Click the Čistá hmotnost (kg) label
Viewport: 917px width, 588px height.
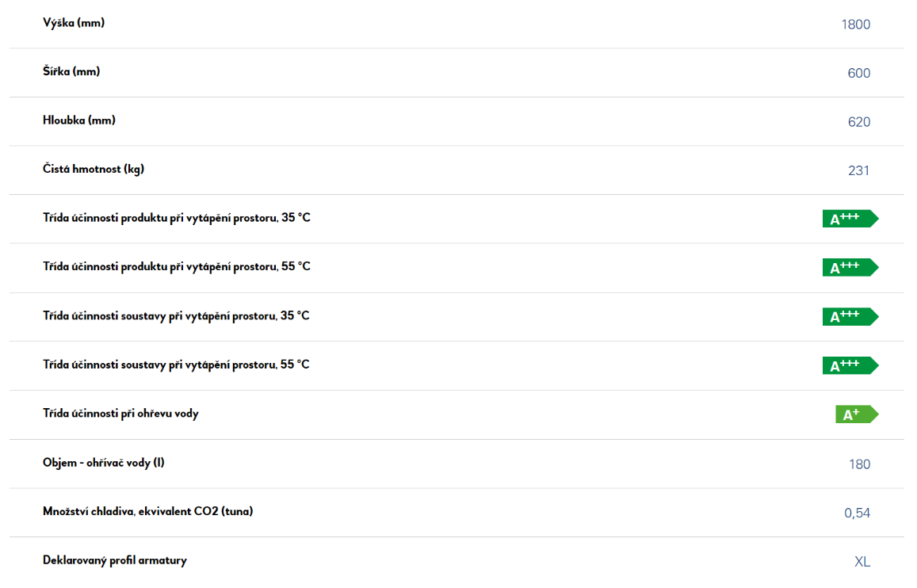(94, 170)
